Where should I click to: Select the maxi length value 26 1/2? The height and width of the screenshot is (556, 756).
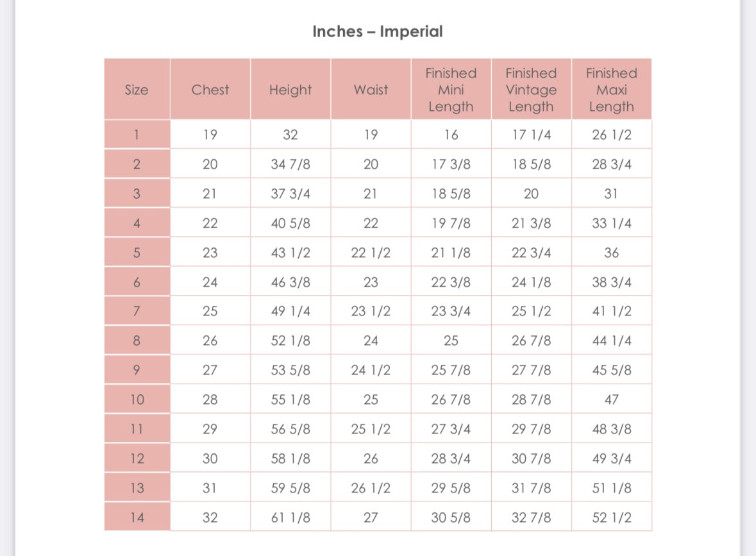coord(611,135)
